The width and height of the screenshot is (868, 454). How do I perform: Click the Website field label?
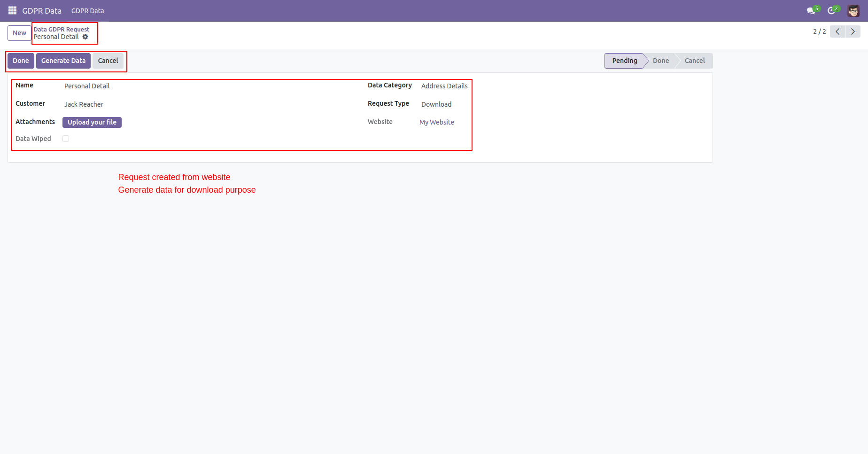[x=380, y=122]
